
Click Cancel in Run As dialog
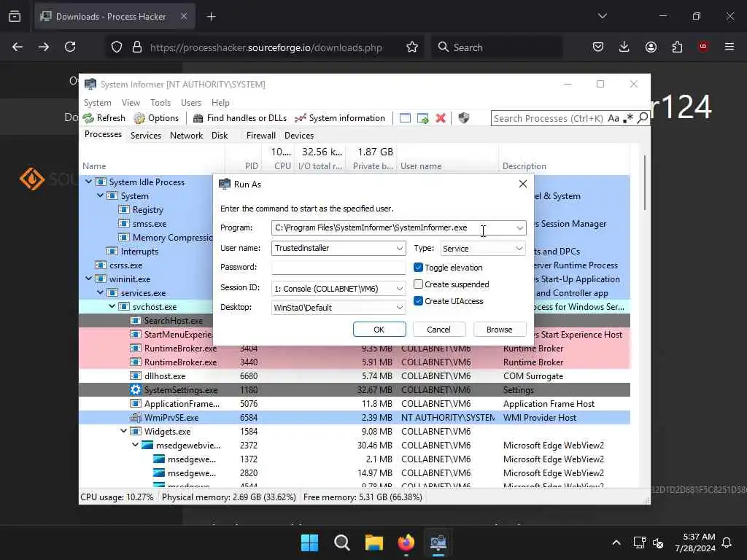point(438,330)
